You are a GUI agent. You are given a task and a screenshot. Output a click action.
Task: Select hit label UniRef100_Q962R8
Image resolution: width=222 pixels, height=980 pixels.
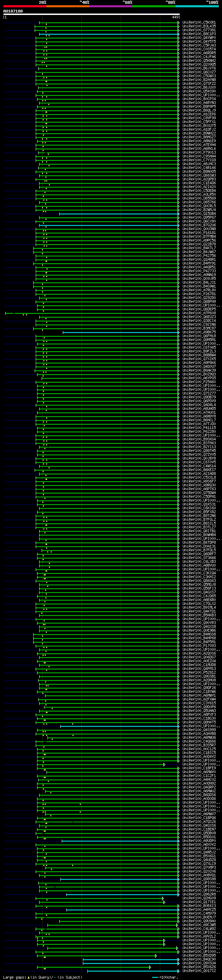(x=199, y=894)
